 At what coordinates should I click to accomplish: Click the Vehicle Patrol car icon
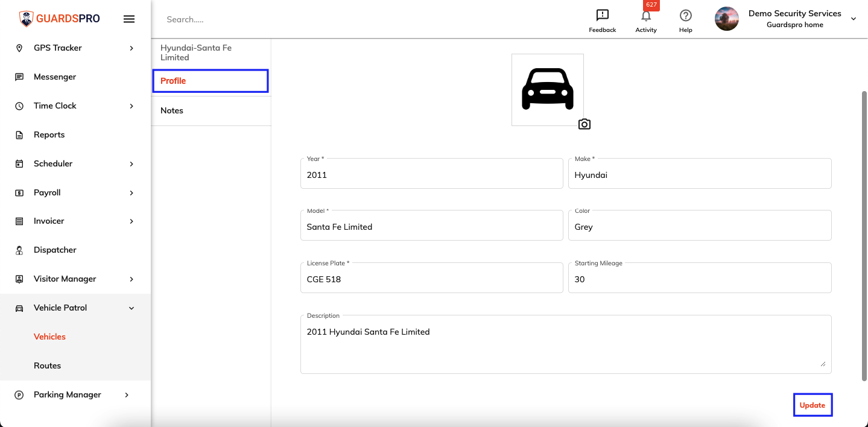[19, 308]
